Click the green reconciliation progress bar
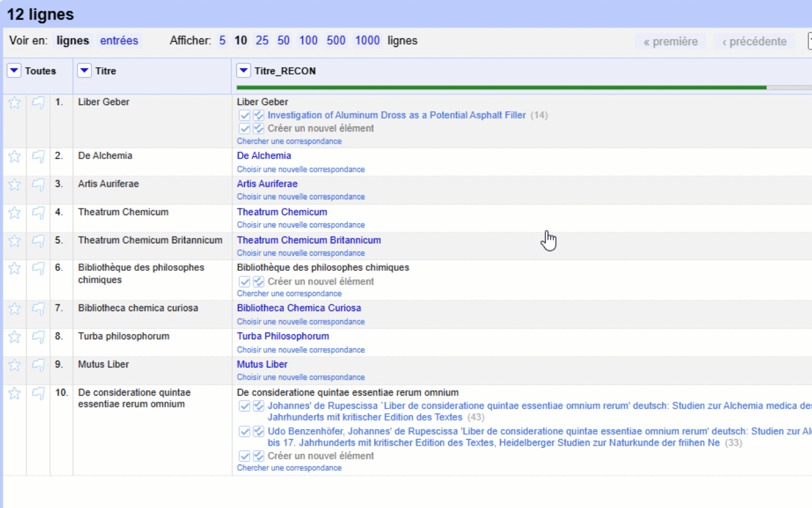 click(x=501, y=87)
